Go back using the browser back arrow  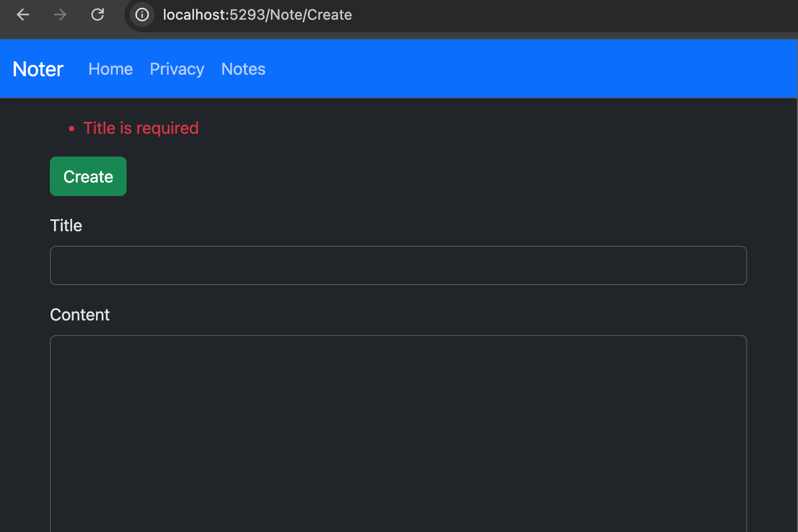tap(23, 15)
